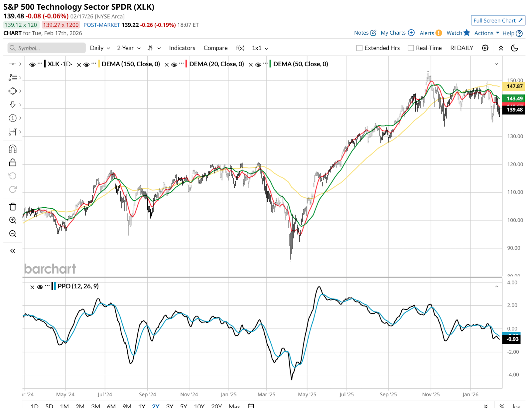
Task: Select the 6M time range tab
Action: 111,406
